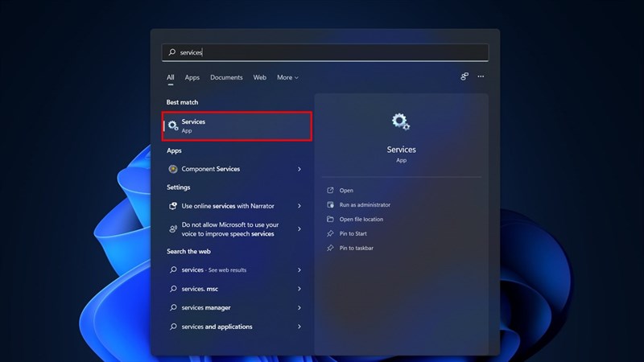Open the More dropdown filter

tap(287, 77)
